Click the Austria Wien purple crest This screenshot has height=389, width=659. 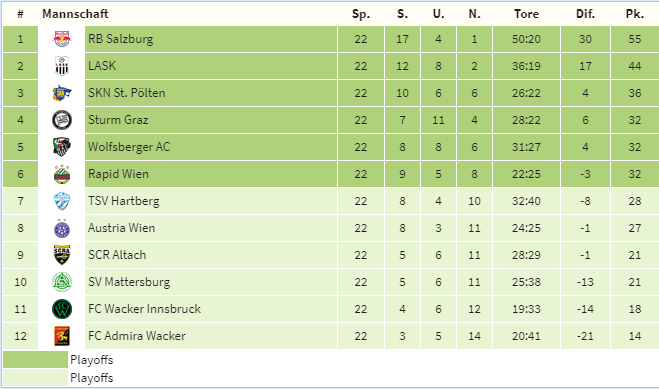(x=62, y=228)
